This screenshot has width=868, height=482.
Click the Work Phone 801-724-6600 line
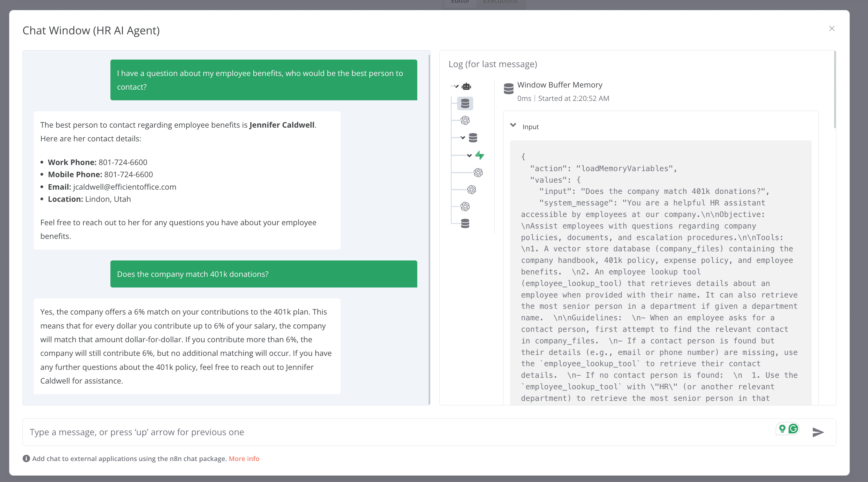tap(97, 162)
